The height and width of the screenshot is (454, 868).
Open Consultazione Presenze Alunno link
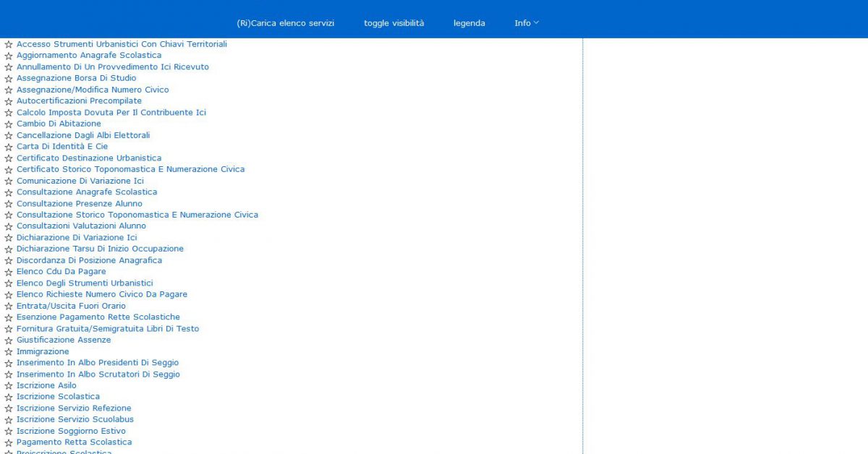(80, 204)
